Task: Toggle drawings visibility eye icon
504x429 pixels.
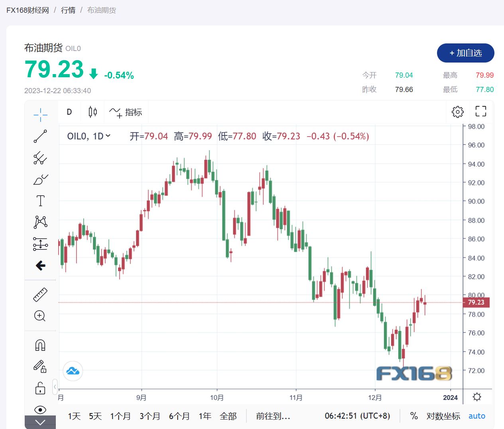Action: point(40,409)
